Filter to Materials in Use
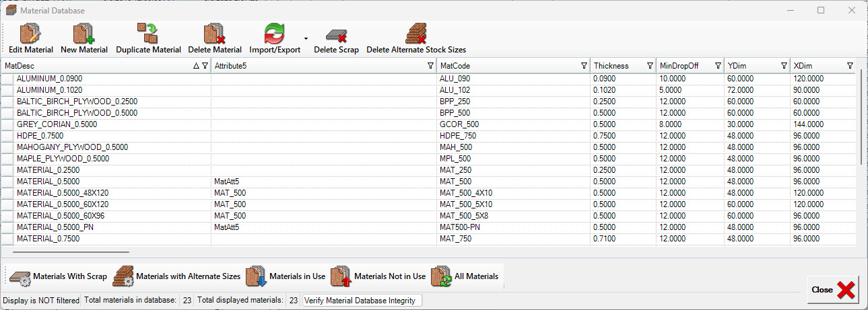 286,276
